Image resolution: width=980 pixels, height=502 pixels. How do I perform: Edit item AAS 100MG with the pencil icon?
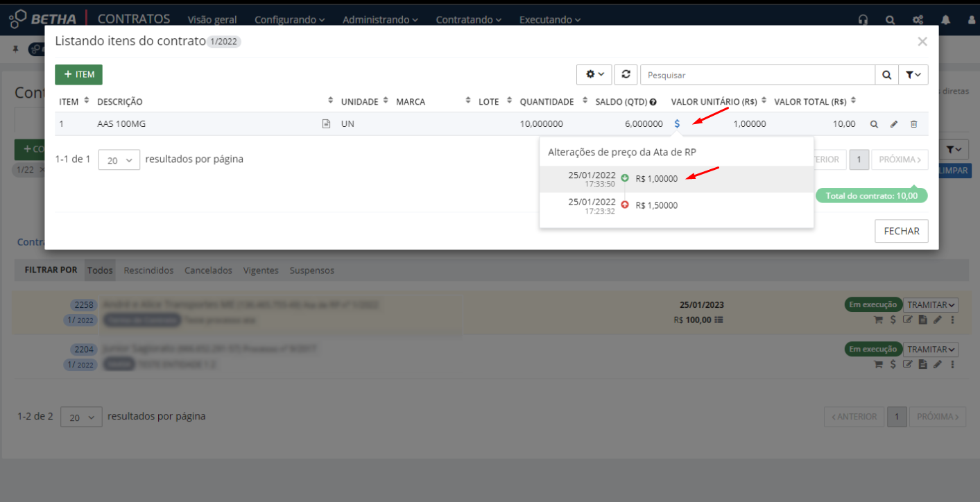click(x=894, y=124)
